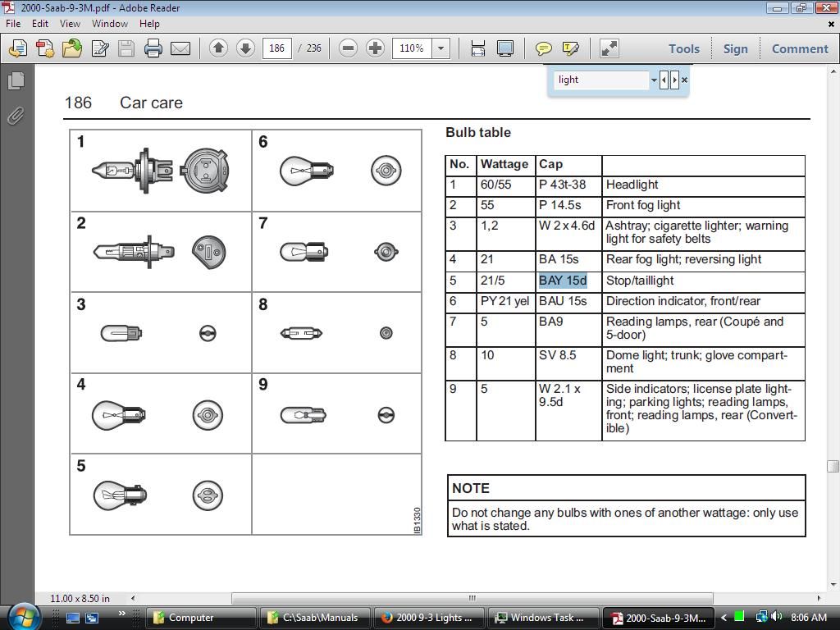840x630 pixels.
Task: Go to previous page with up arrow
Action: (218, 48)
